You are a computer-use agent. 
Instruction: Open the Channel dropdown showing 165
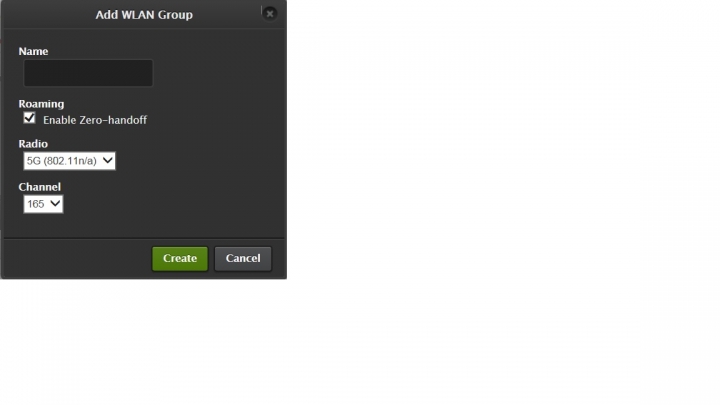[x=43, y=204]
